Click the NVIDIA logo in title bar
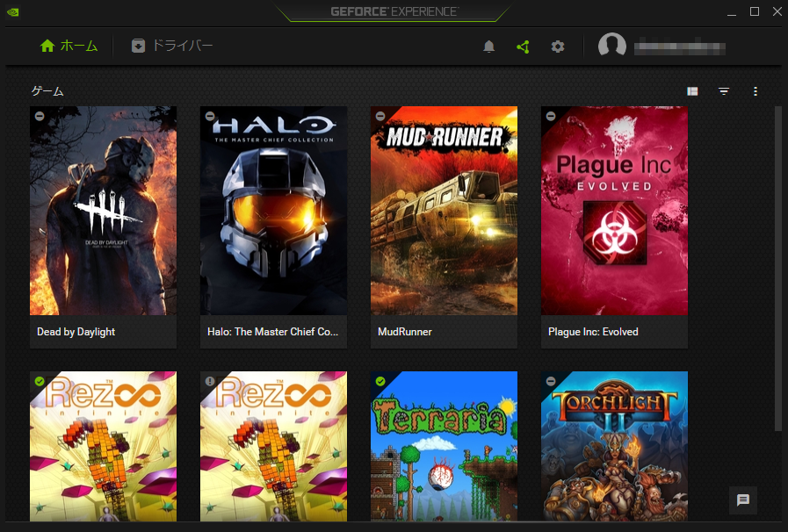This screenshot has height=532, width=788. (13, 12)
